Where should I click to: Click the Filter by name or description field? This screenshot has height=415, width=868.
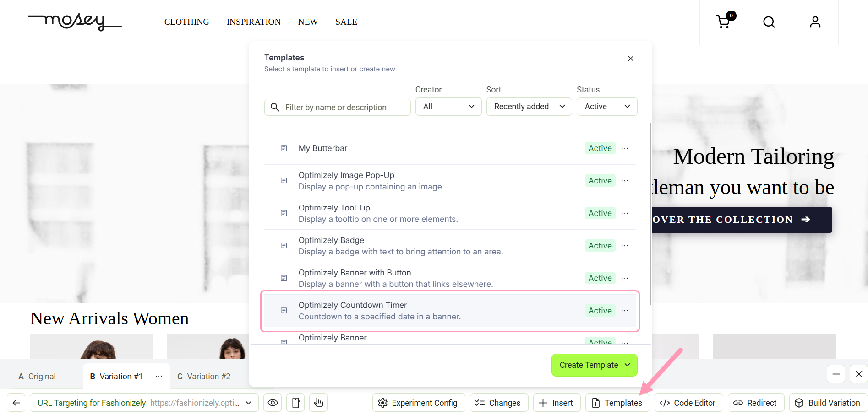pyautogui.click(x=338, y=107)
